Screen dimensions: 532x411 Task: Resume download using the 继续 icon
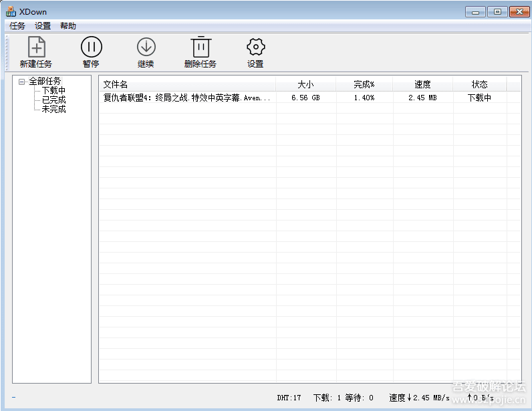click(x=146, y=47)
